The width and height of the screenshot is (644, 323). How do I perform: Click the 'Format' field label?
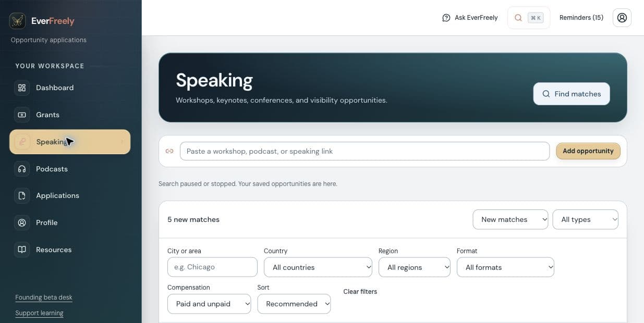(467, 251)
